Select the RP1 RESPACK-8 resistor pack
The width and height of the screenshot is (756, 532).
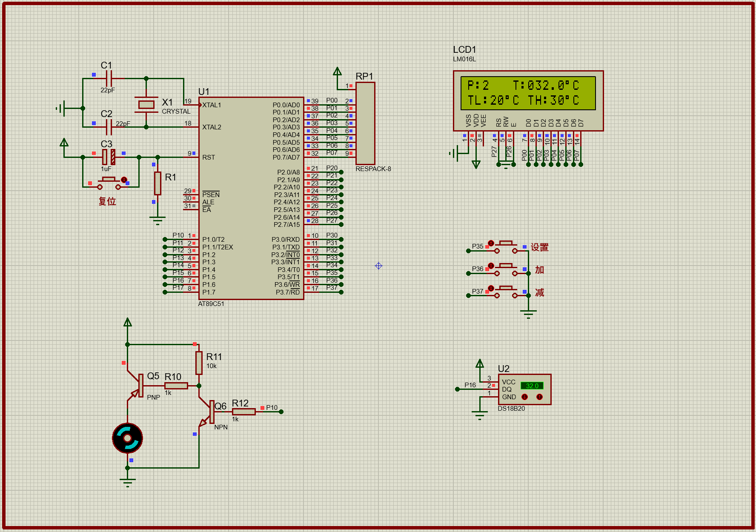365,123
